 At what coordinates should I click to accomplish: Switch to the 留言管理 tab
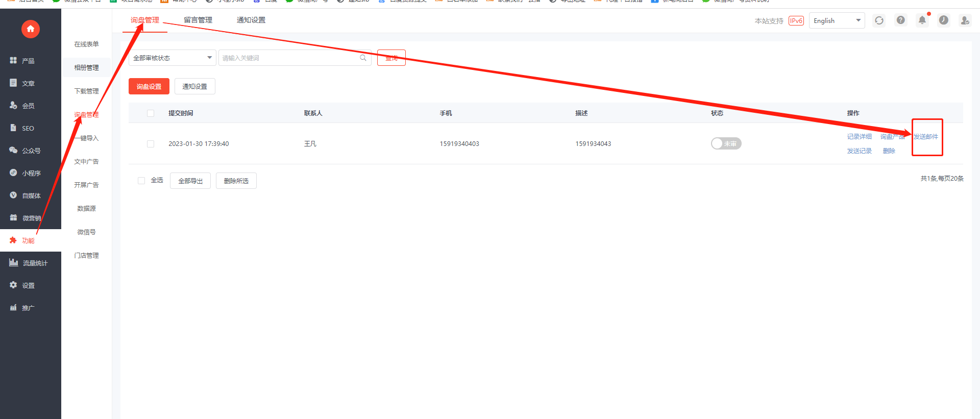pyautogui.click(x=198, y=20)
